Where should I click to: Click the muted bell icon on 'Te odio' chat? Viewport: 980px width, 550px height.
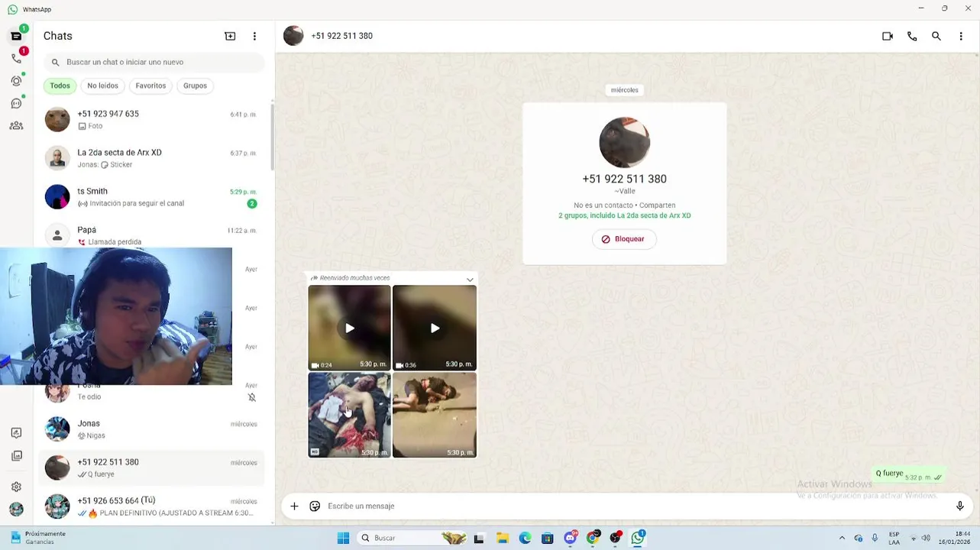[252, 397]
